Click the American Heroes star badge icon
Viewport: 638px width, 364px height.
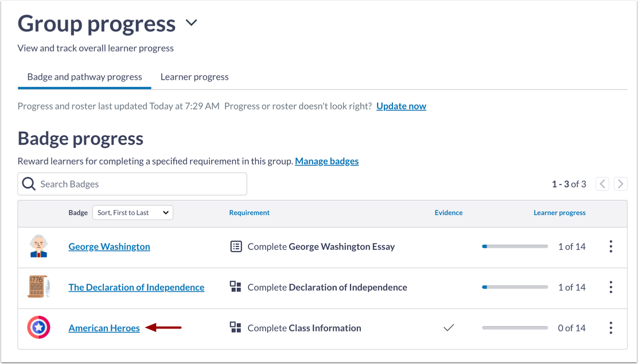[x=38, y=328]
